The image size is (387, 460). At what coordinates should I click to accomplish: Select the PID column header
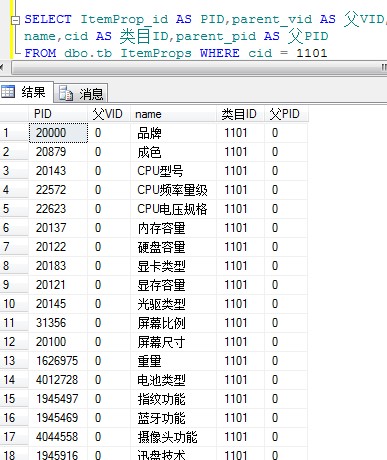58,114
